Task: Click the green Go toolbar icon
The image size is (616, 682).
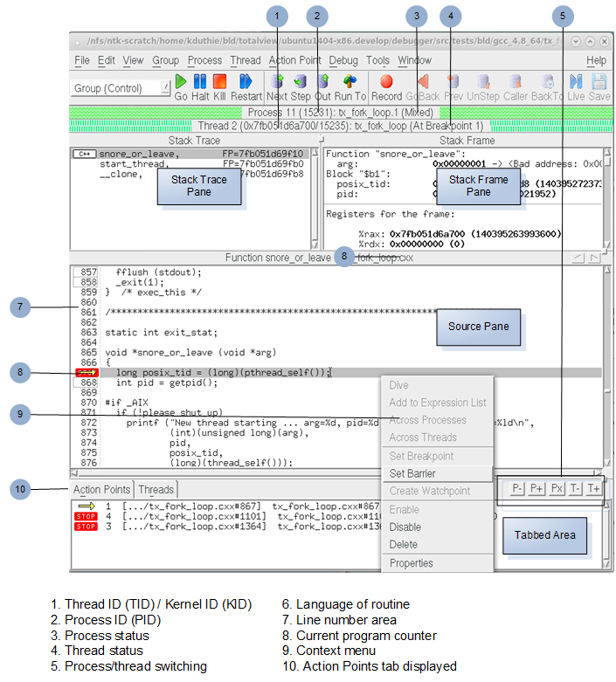Action: click(181, 82)
